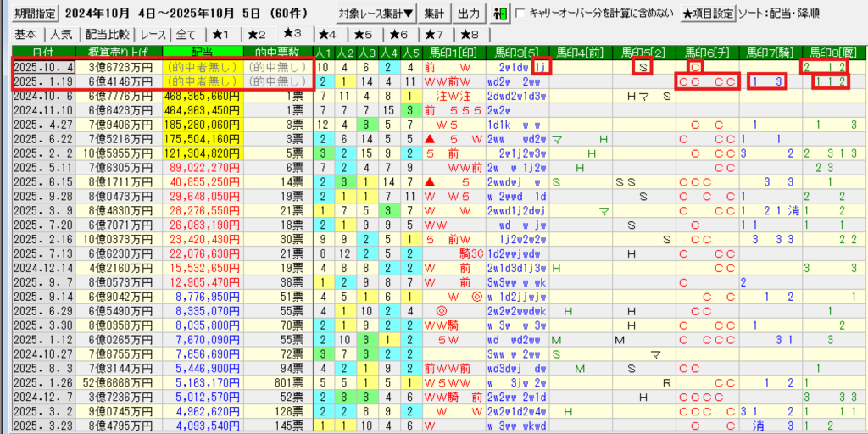Switch to the 人気 tab

(x=61, y=35)
